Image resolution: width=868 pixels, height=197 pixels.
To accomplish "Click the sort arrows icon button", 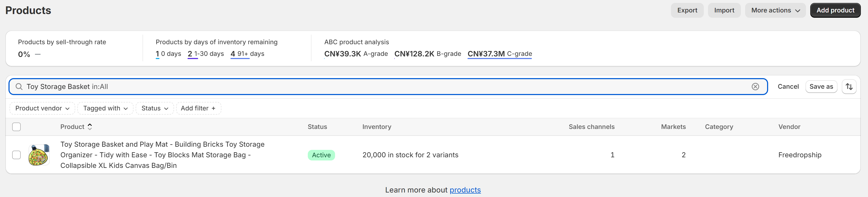I will click(849, 87).
